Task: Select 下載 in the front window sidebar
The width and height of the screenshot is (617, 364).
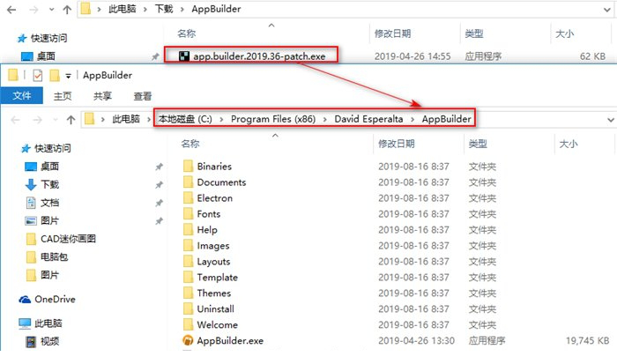Action: pos(49,184)
